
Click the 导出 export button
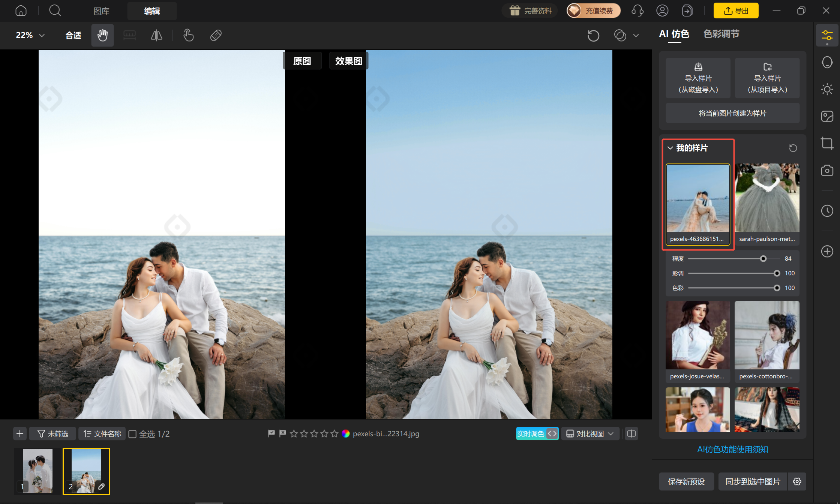(736, 10)
